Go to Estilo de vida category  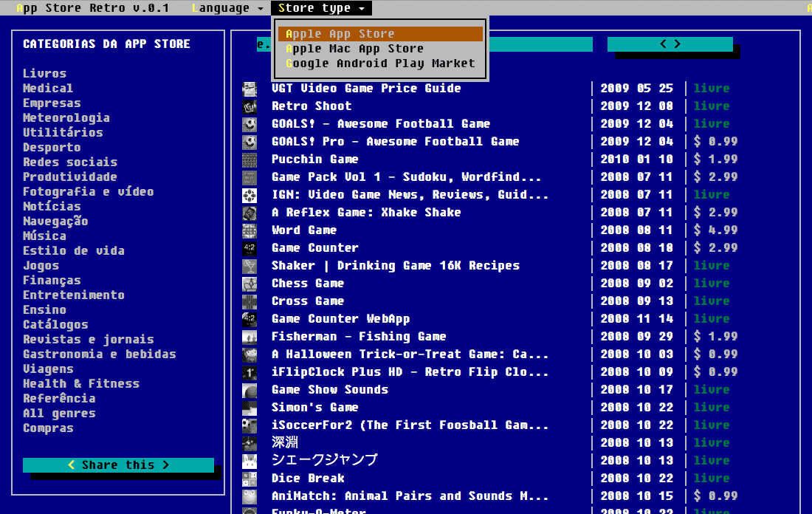(x=74, y=251)
